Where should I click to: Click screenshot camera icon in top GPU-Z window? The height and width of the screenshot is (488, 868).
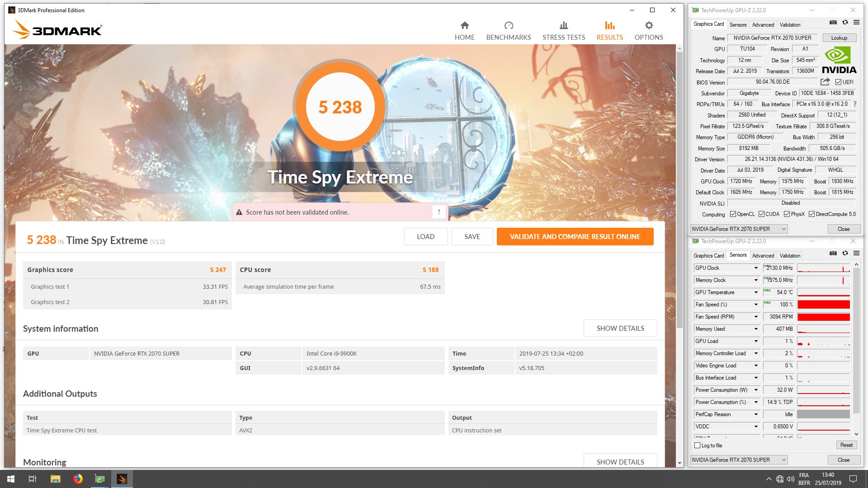click(833, 22)
